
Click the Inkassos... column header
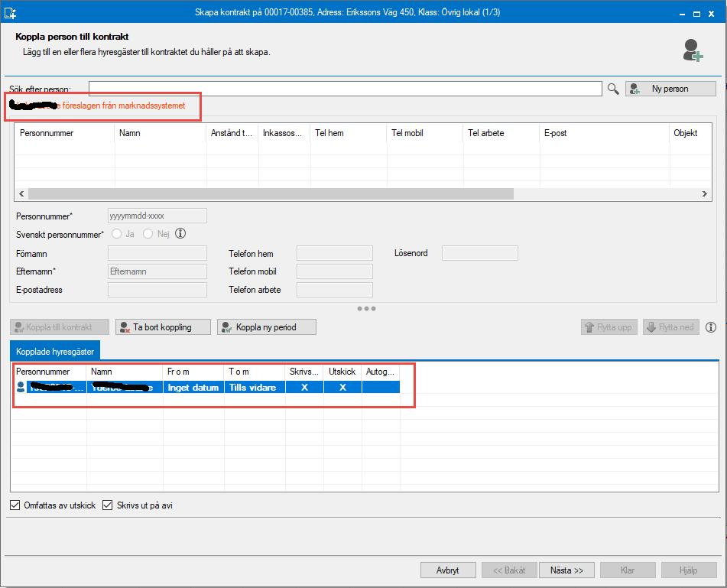[284, 133]
